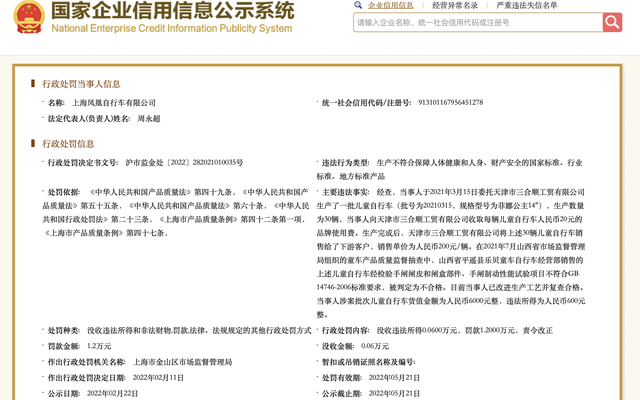The image size is (640, 400).
Task: Click the 罚款金额 label
Action: coord(64,346)
